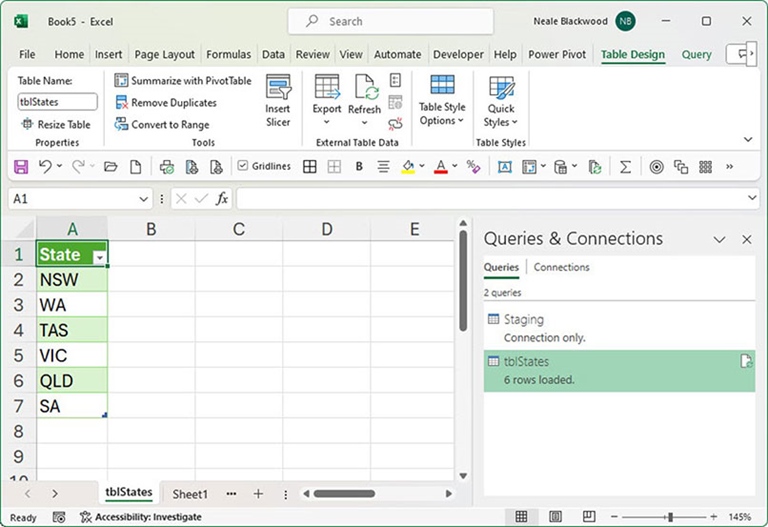Switch to Page Break Preview in status bar
This screenshot has height=527, width=768.
point(589,516)
